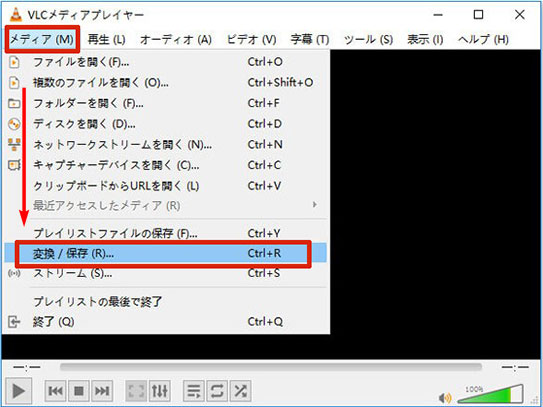Viewport: 543px width, 407px height.
Task: Choose クリップボードからURLを開く (L) entry
Action: [x=166, y=186]
